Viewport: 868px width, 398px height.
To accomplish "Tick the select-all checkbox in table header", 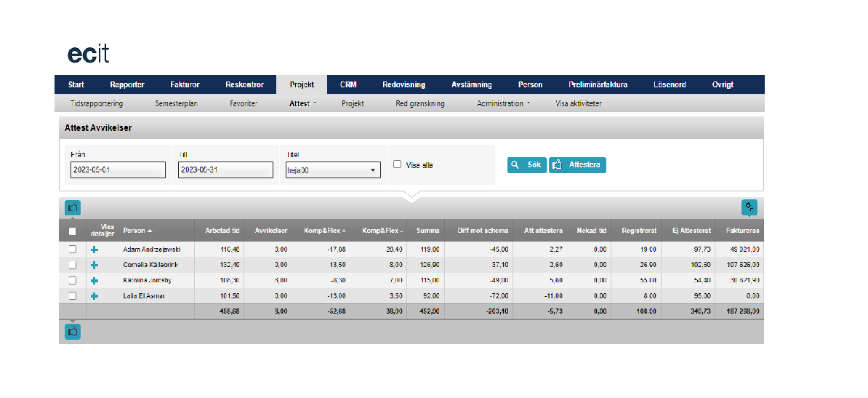I will 72,231.
